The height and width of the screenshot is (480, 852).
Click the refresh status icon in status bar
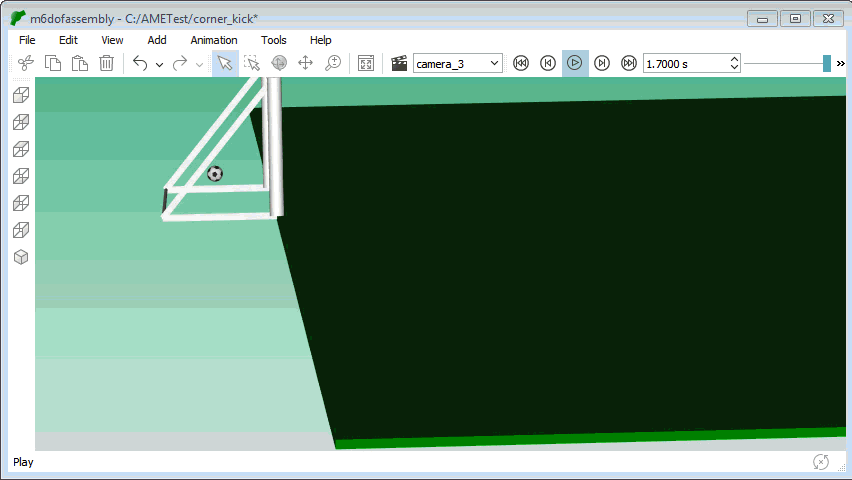[820, 462]
